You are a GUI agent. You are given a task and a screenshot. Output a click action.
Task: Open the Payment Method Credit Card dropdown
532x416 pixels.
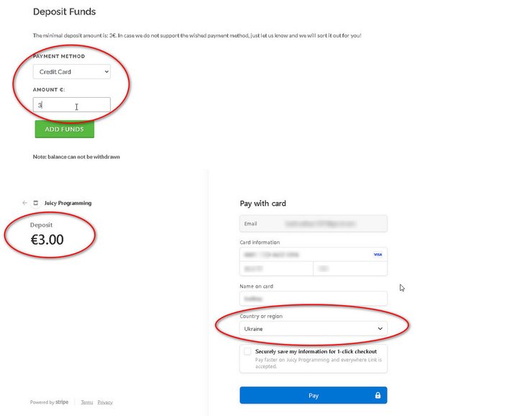[72, 72]
